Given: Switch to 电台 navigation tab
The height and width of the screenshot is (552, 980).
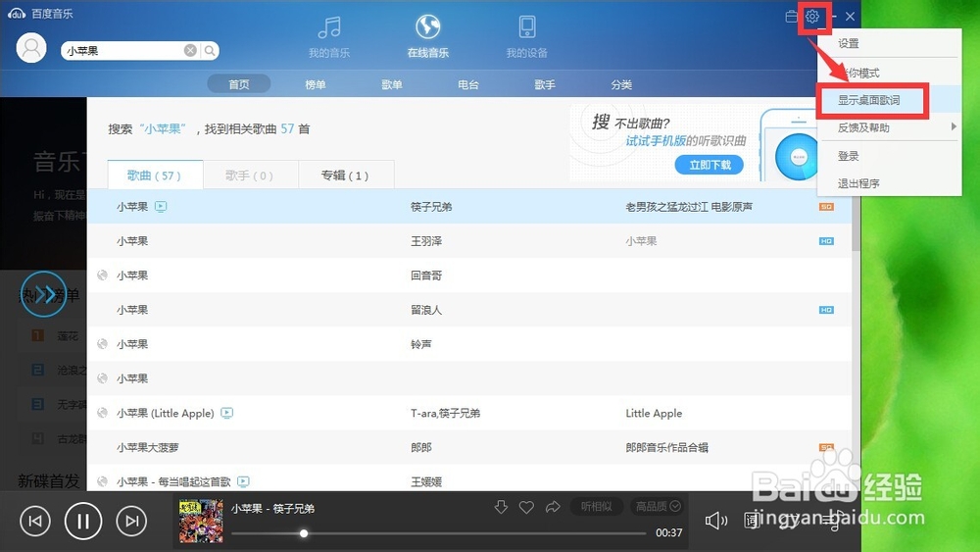Looking at the screenshot, I should (x=468, y=84).
